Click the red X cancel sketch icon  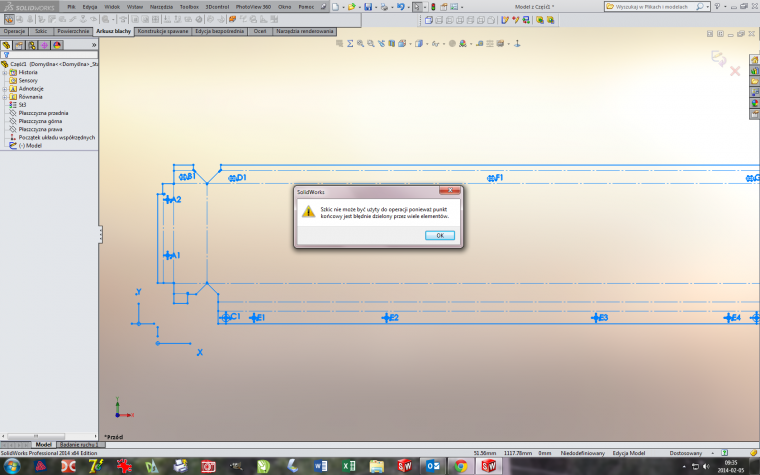coord(735,71)
